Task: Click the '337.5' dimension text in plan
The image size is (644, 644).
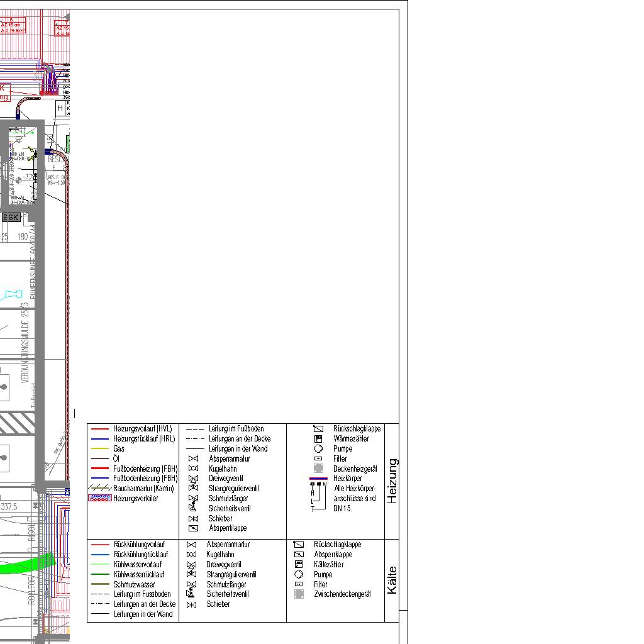Action: [9, 507]
